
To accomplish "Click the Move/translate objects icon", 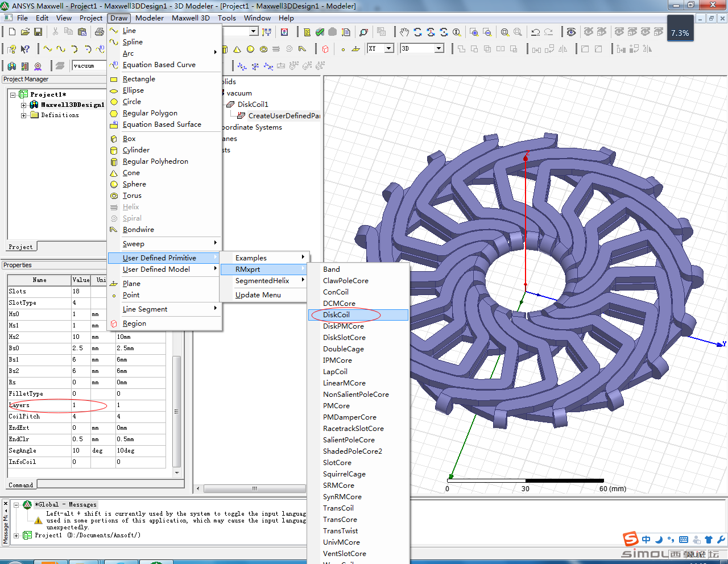I will 536,49.
